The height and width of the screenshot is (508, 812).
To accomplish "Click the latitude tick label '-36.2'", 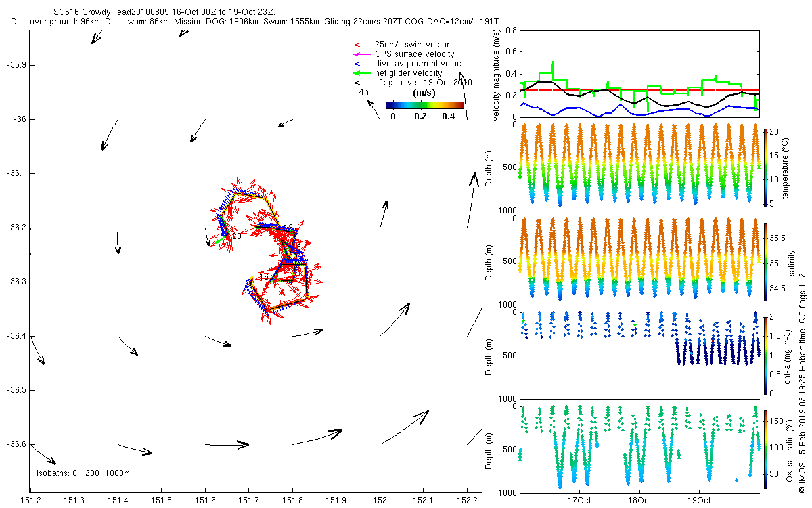I will 16,228.
